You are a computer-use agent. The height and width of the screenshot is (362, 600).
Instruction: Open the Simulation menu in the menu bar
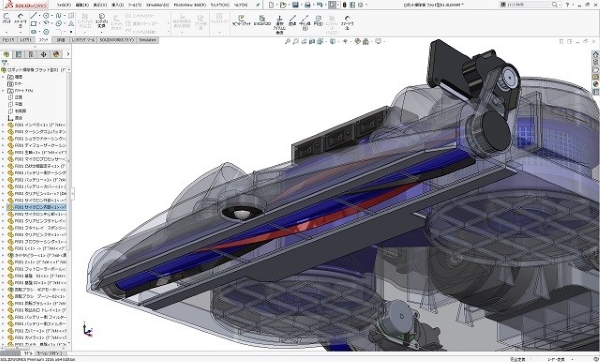158,5
